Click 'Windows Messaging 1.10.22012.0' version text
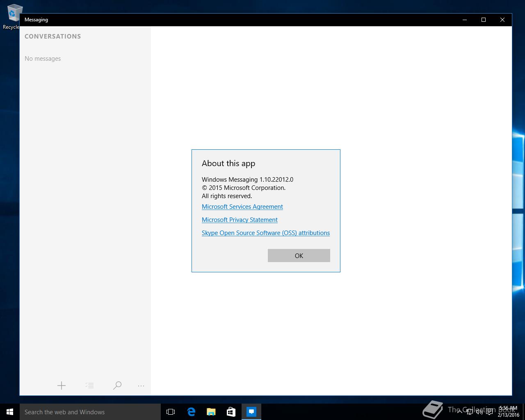Screen dimensions: 525x420 pyautogui.click(x=247, y=180)
